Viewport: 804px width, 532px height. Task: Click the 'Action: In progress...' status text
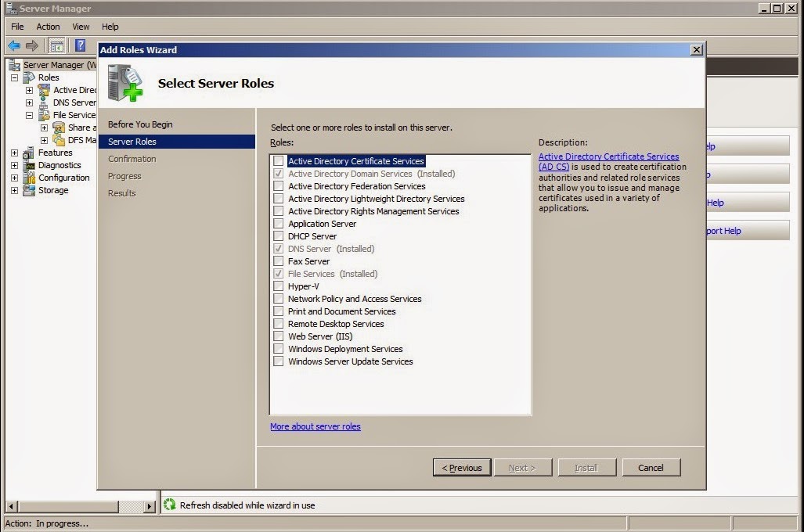point(47,523)
